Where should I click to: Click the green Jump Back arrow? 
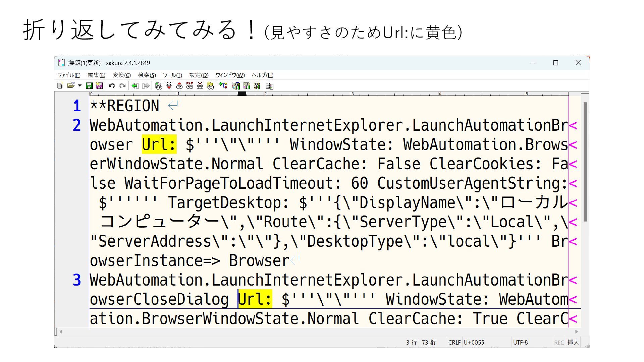click(x=135, y=86)
